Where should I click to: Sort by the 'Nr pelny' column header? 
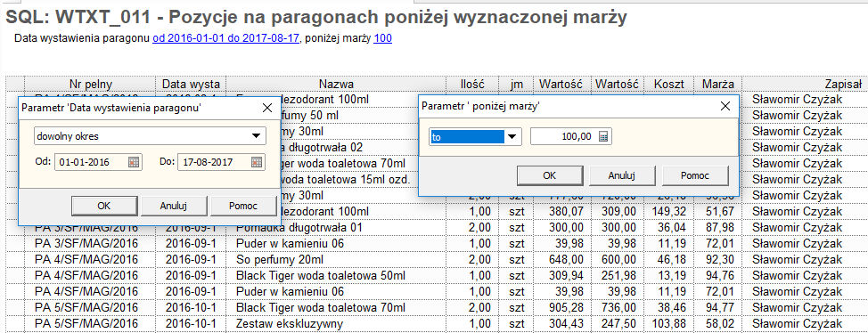90,84
